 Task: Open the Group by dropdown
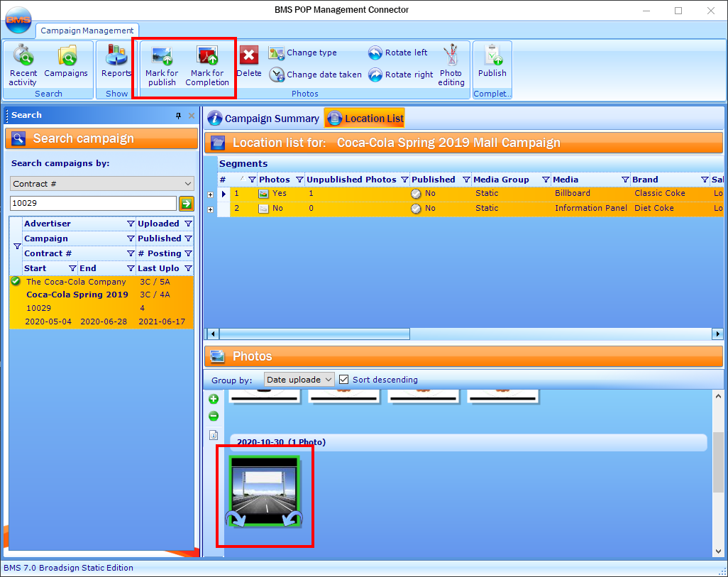(299, 380)
